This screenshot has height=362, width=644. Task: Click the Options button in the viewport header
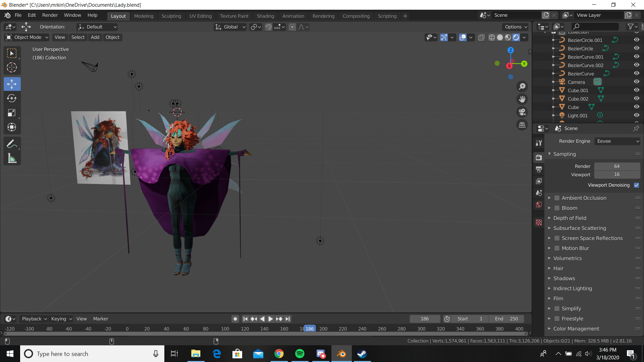(515, 27)
